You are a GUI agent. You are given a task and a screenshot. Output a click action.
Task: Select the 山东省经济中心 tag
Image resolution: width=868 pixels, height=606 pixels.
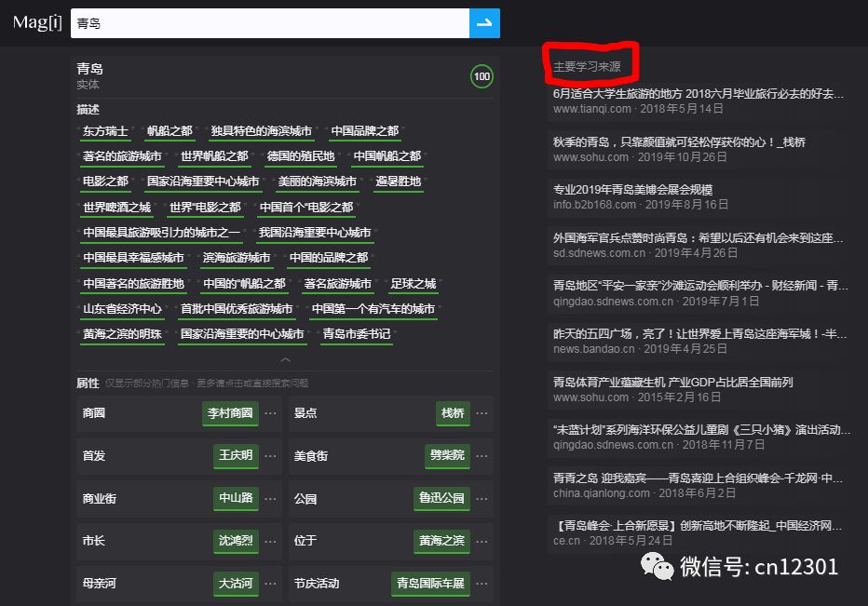(x=122, y=309)
